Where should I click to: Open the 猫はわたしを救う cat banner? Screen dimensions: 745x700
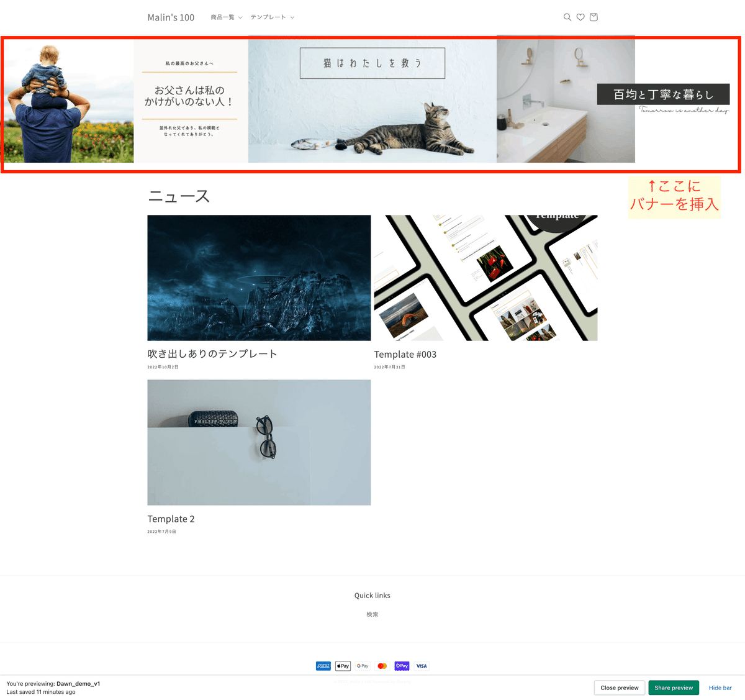coord(372,101)
